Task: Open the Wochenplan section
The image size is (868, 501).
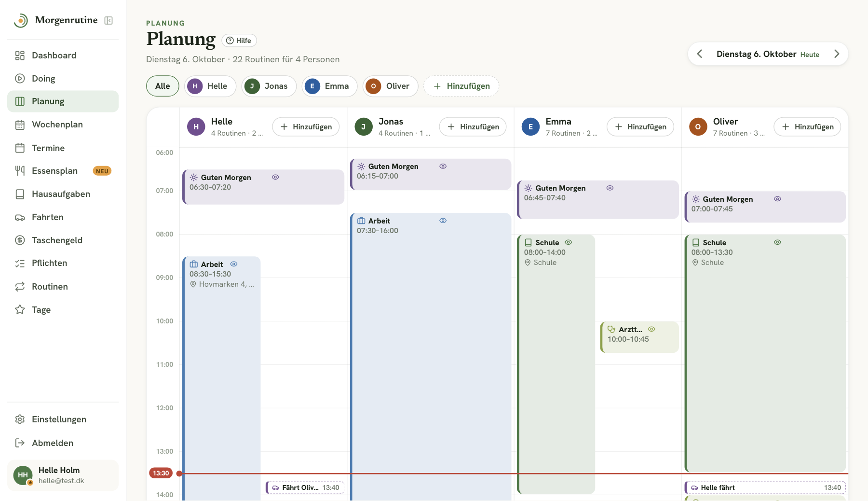Action: 63,125
